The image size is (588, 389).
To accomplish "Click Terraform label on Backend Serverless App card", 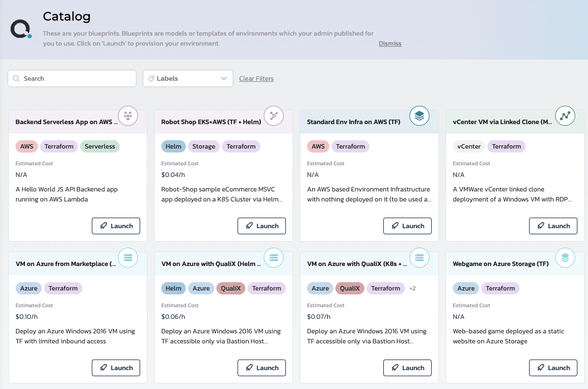I will [59, 146].
